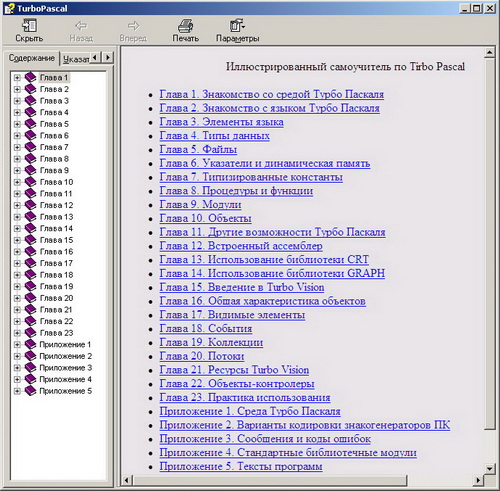Open link Глава 15. Введение в Turbo Vision
Viewport: 500px width, 491px height.
click(x=242, y=287)
